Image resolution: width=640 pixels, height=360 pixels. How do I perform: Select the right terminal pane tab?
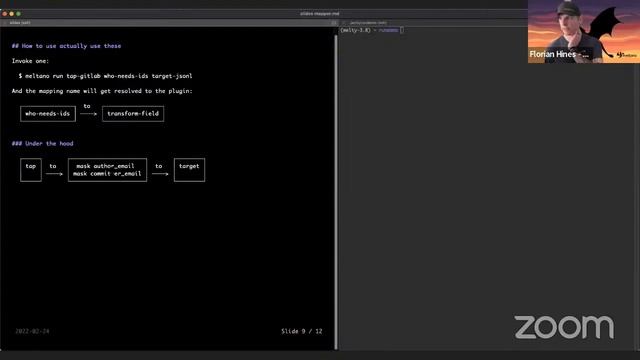[368, 23]
